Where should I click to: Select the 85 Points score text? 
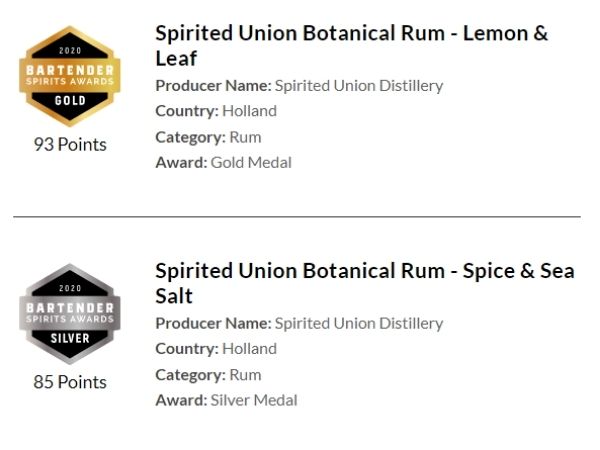[x=70, y=382]
